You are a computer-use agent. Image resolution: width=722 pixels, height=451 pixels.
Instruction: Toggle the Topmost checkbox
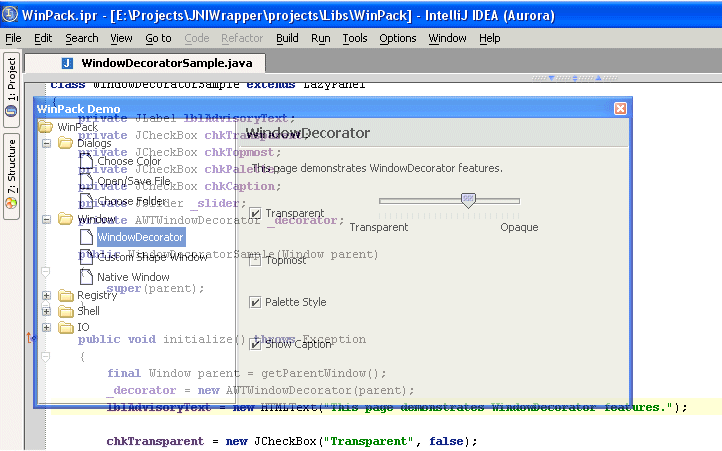255,260
